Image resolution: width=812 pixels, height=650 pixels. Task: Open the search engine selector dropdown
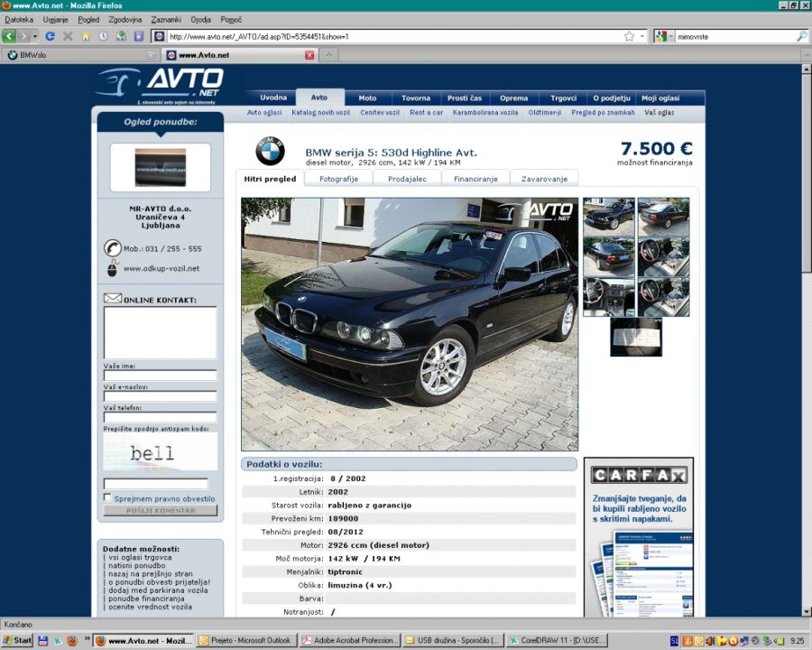pyautogui.click(x=664, y=36)
